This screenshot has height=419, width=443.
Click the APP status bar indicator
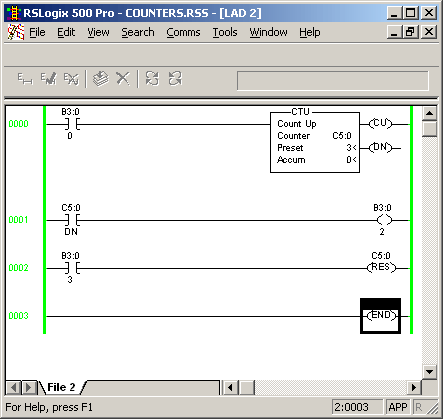[398, 407]
